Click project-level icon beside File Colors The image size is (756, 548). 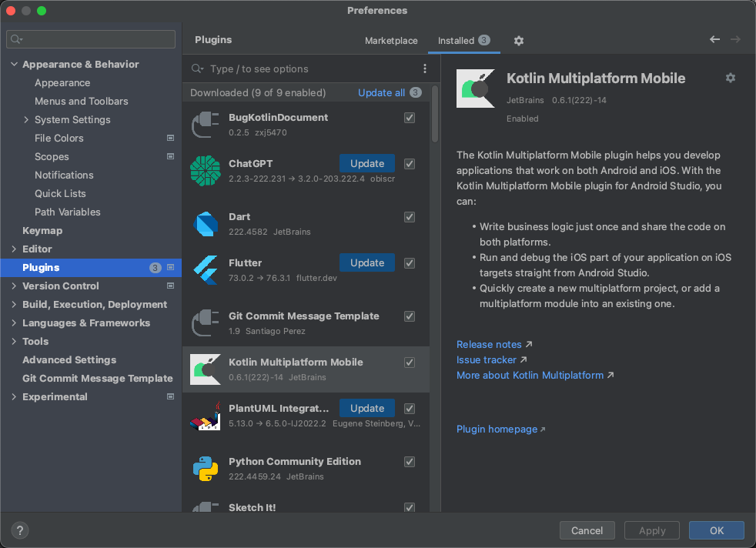170,138
